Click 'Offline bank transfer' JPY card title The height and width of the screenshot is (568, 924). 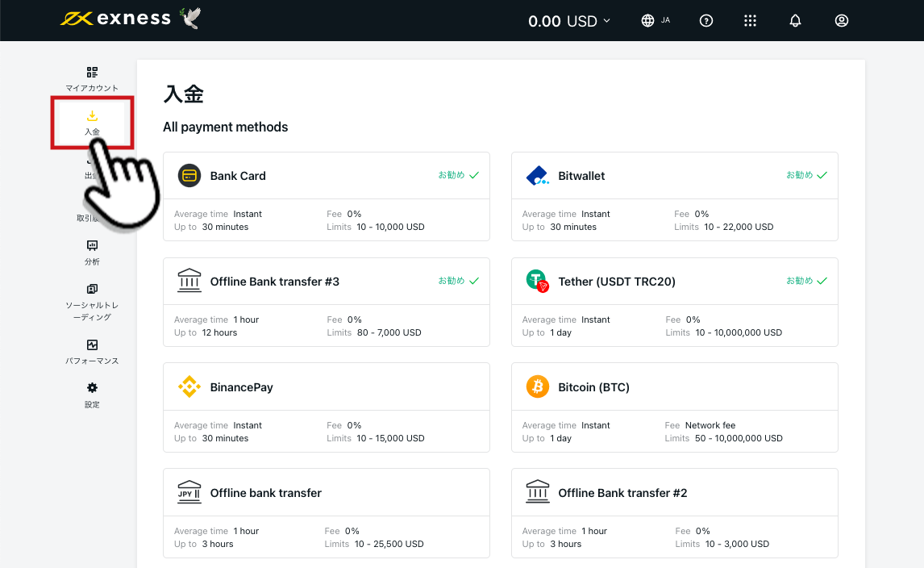tap(266, 493)
